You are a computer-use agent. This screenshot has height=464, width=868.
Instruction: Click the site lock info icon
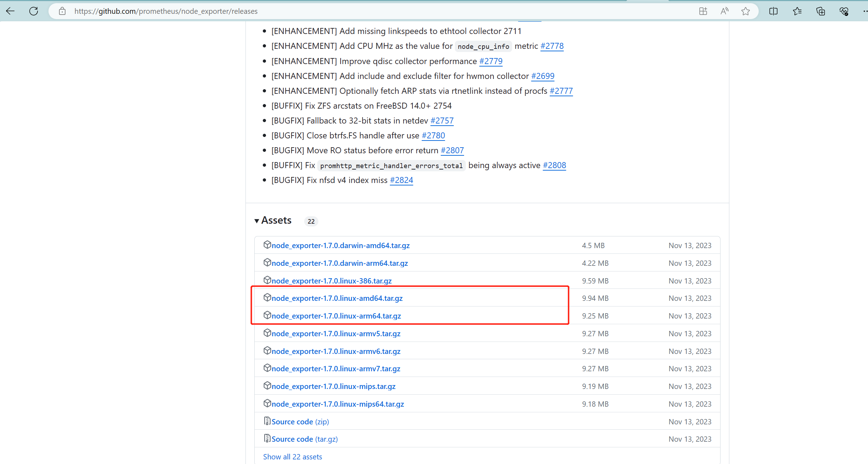pos(62,11)
